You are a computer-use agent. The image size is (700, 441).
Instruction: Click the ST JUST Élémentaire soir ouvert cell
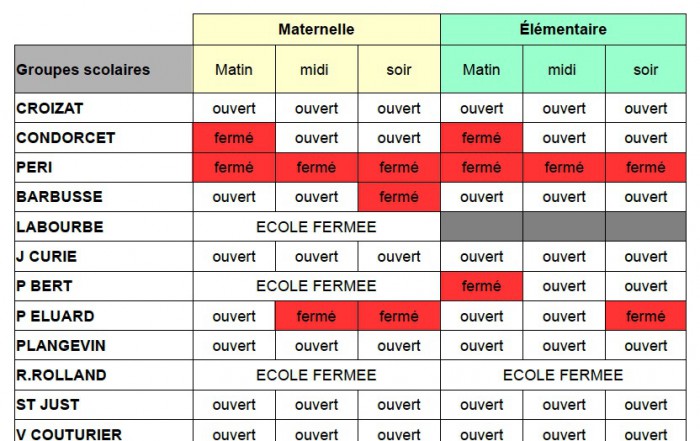click(x=646, y=405)
